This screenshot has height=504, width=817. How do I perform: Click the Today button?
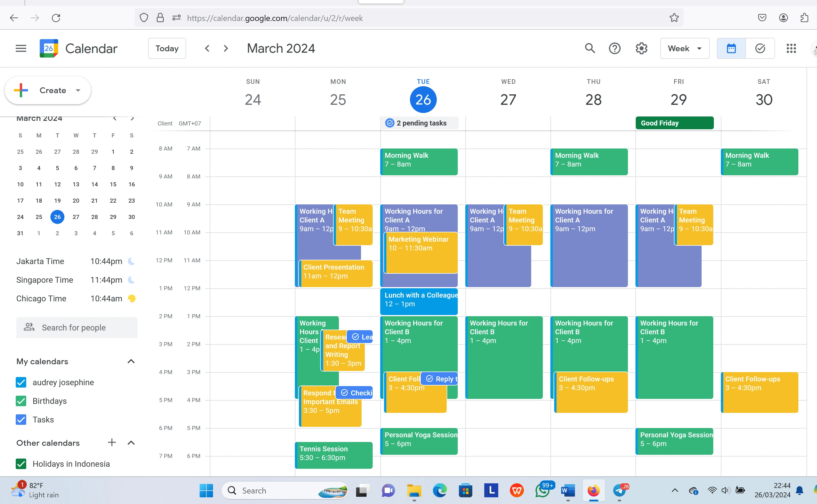[x=167, y=48]
